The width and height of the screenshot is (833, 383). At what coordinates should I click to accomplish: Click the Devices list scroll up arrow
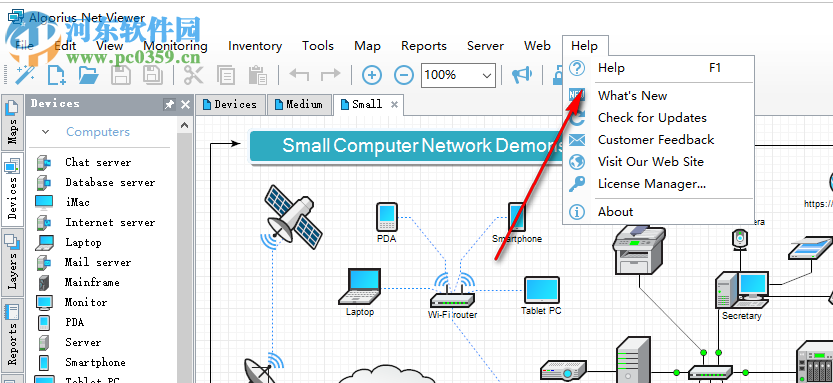184,125
